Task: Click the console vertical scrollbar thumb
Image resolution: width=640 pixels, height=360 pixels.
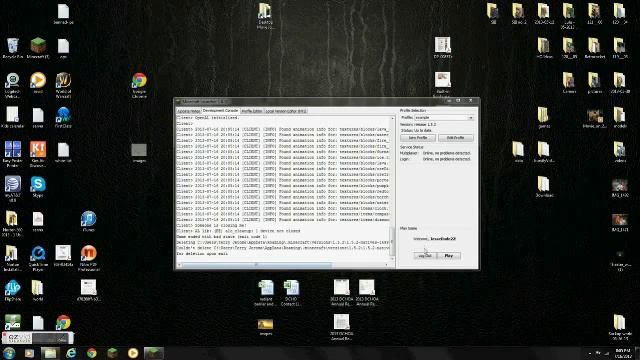Action: [392, 242]
